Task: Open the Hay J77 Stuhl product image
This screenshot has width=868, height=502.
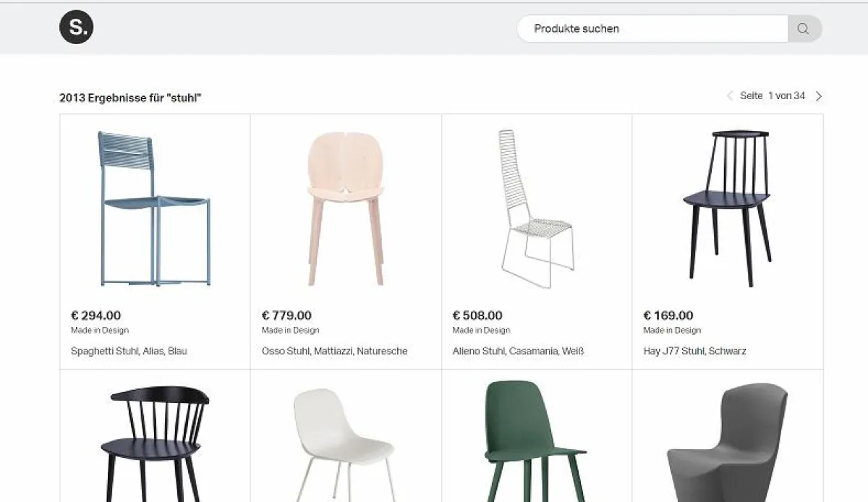Action: point(726,206)
